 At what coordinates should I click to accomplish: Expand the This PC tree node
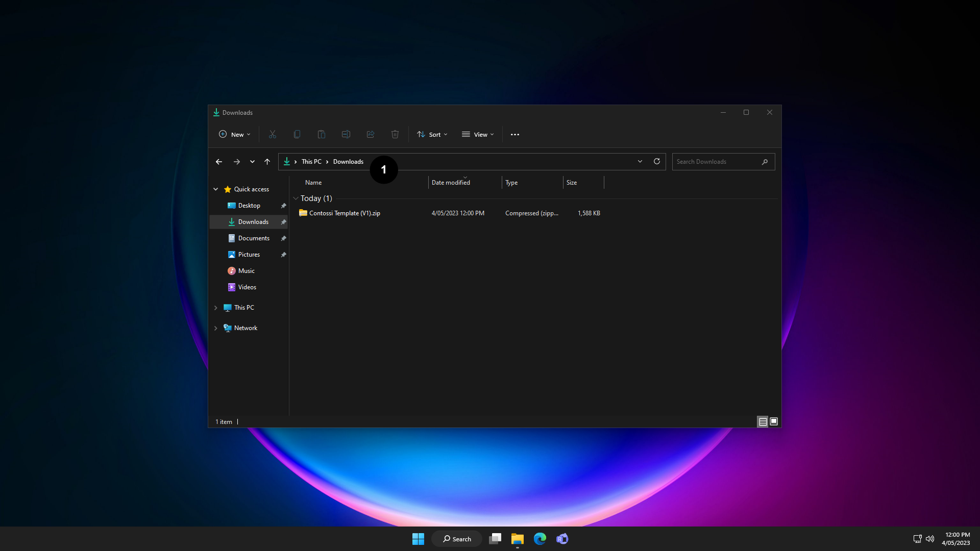(x=216, y=308)
